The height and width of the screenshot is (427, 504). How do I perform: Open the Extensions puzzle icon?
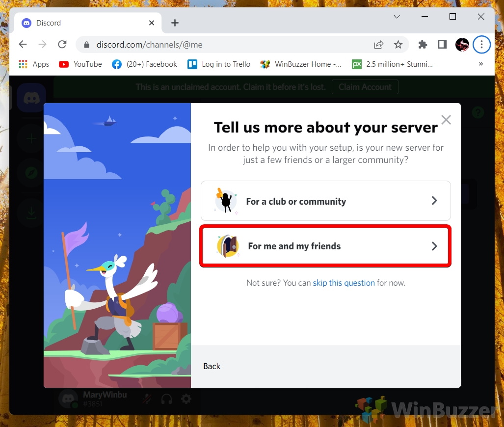(x=423, y=44)
